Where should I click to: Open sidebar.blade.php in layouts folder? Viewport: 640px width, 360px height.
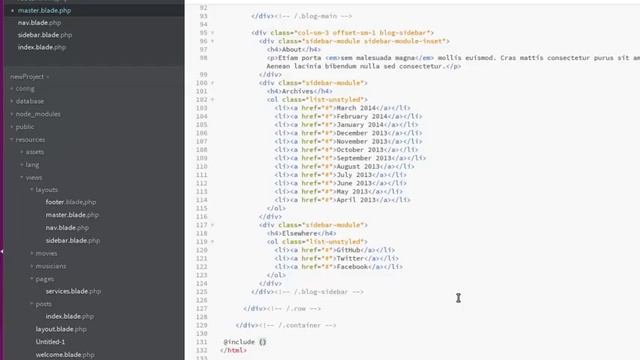73,240
